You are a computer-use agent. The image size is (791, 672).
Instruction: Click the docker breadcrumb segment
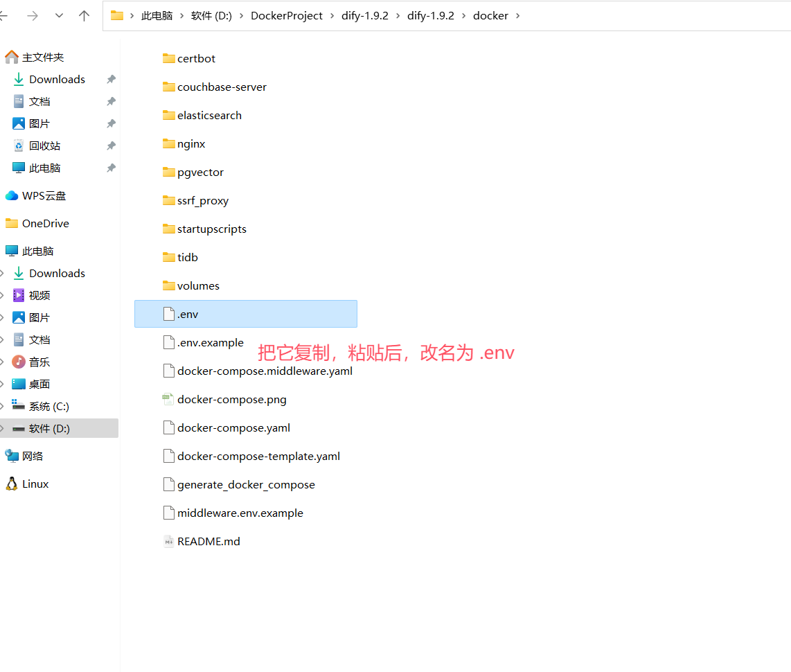click(x=490, y=16)
